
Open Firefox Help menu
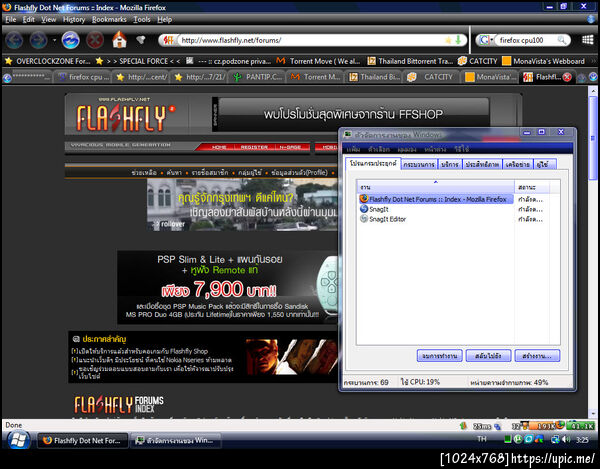pos(165,20)
